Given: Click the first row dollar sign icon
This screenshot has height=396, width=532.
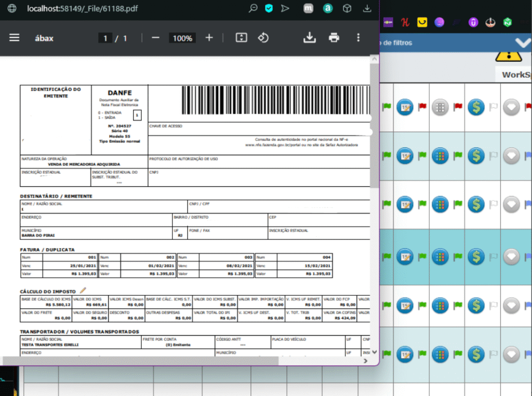Looking at the screenshot, I should (x=476, y=107).
